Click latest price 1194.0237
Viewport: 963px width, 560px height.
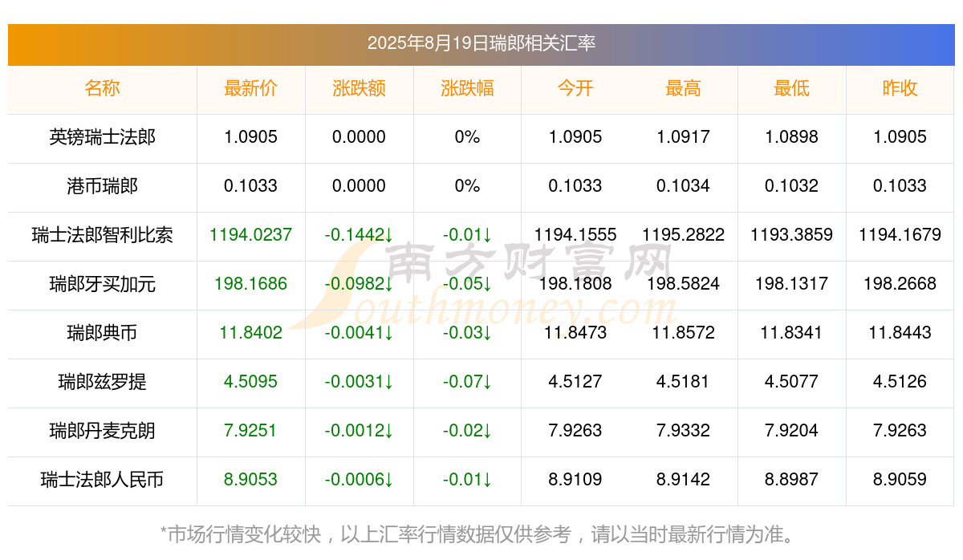[x=250, y=235]
